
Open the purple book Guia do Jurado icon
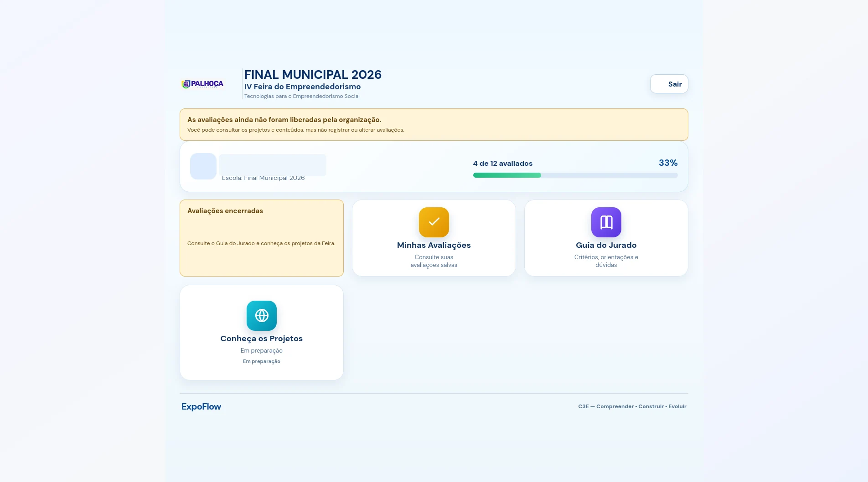pyautogui.click(x=606, y=222)
